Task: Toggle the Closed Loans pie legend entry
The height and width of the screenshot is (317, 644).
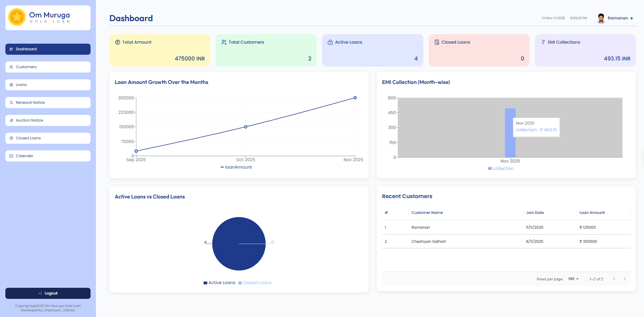Action: (255, 283)
